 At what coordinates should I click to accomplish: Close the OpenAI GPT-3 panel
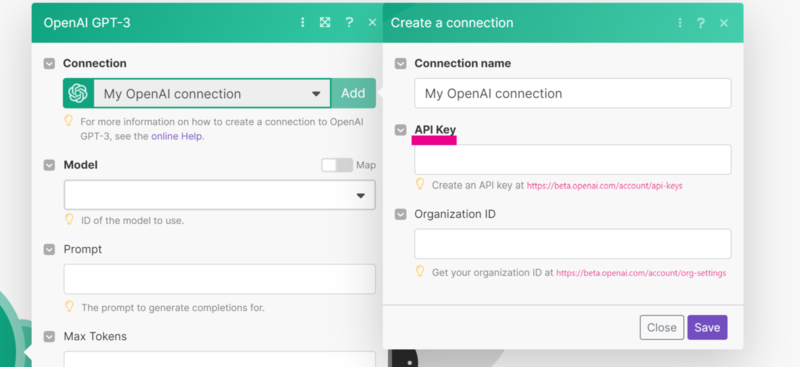[372, 22]
